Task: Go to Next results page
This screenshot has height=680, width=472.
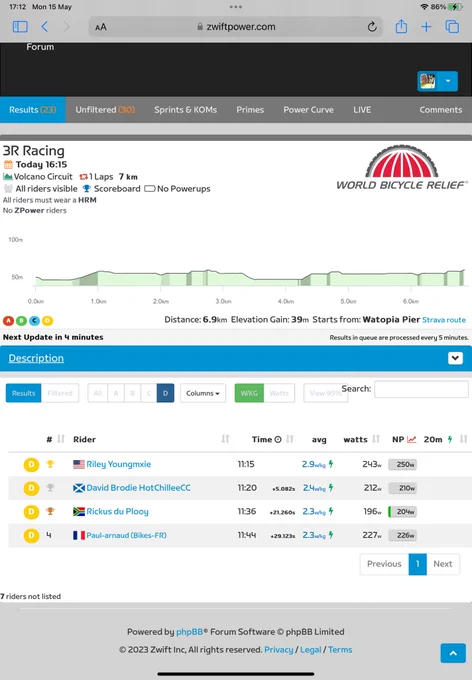Action: pos(443,564)
